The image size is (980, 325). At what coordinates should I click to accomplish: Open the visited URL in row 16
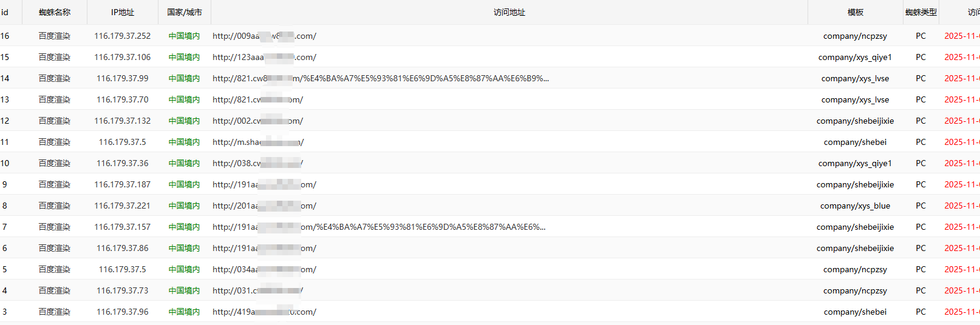pos(264,36)
